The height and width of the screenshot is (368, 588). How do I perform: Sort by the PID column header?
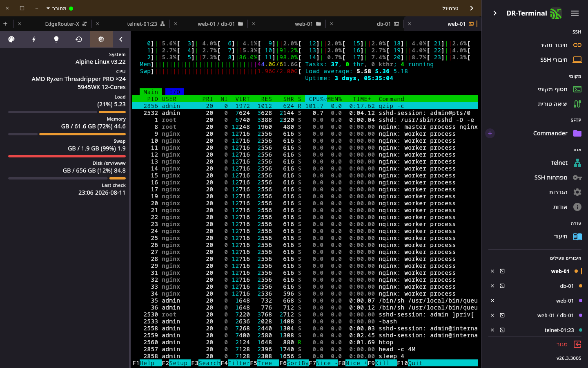[152, 99]
